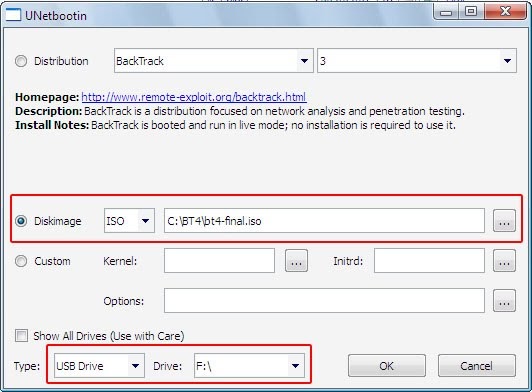Screen dimensions: 532x392
Task: Enable Show All Drives checkbox
Action: click(21, 336)
